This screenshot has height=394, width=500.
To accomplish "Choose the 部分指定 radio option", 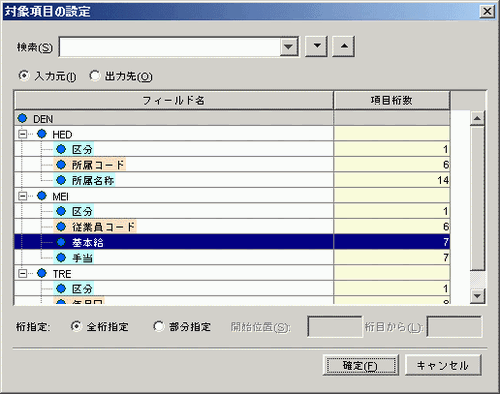I will [159, 326].
